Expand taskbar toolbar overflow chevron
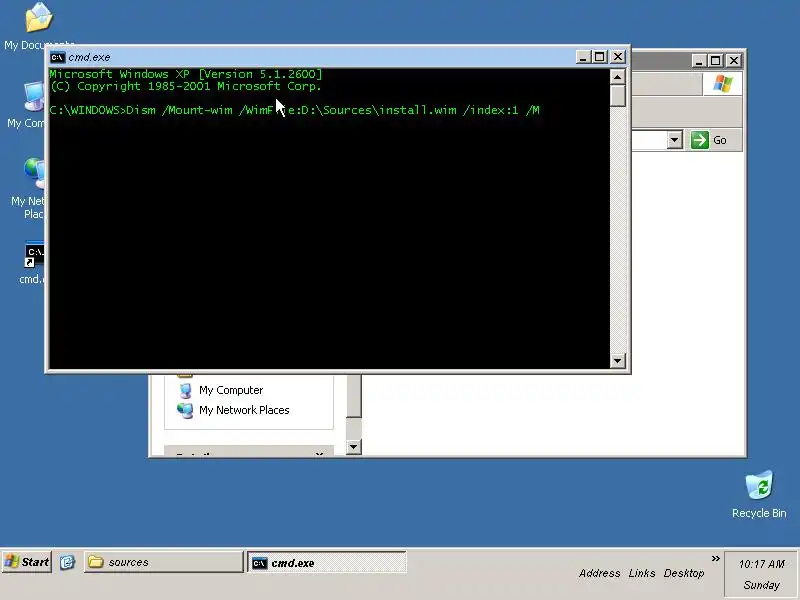The width and height of the screenshot is (800, 600). point(715,559)
